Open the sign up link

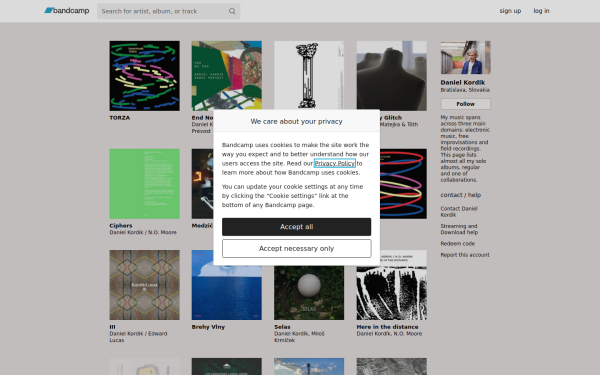click(x=510, y=11)
